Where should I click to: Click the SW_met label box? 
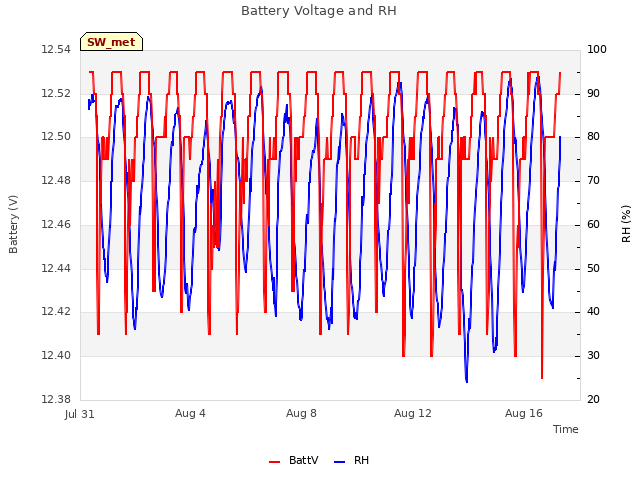click(x=111, y=42)
